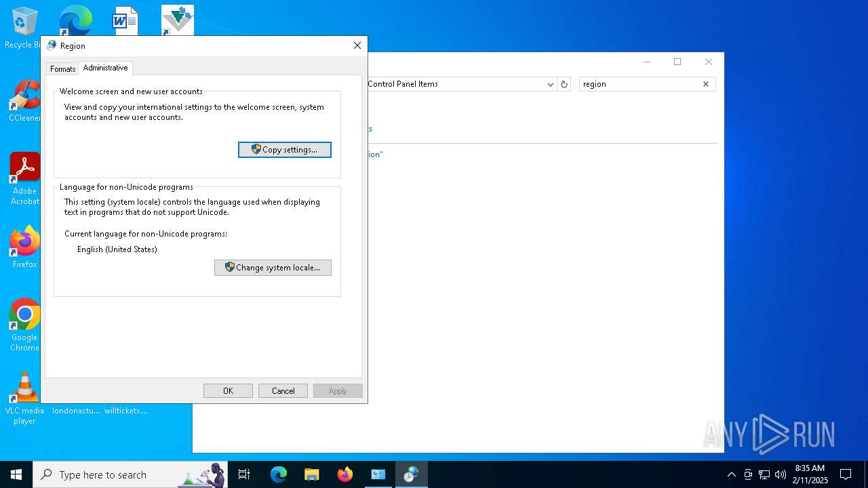This screenshot has width=868, height=488.
Task: Minimize the Control Panel window
Action: (646, 62)
